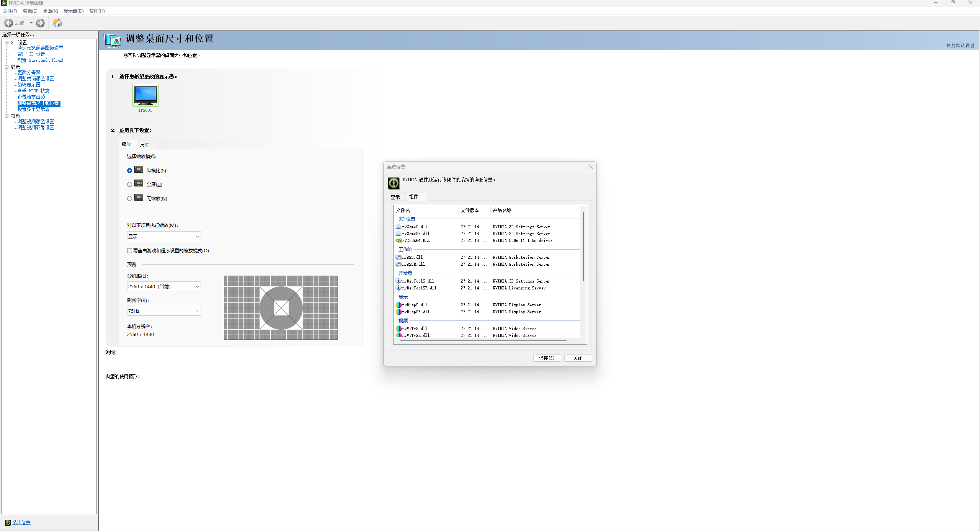Image resolution: width=980 pixels, height=531 pixels.
Task: Click the no-scaling mode icon
Action: (139, 198)
